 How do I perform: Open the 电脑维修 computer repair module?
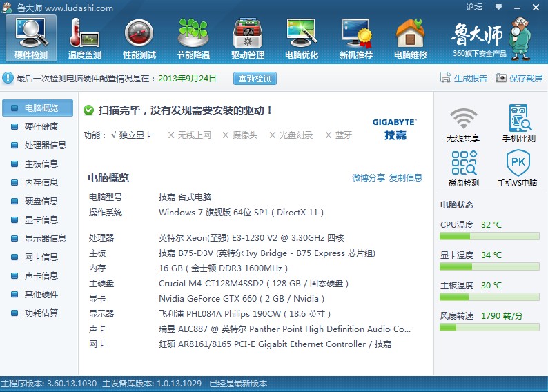click(x=410, y=39)
